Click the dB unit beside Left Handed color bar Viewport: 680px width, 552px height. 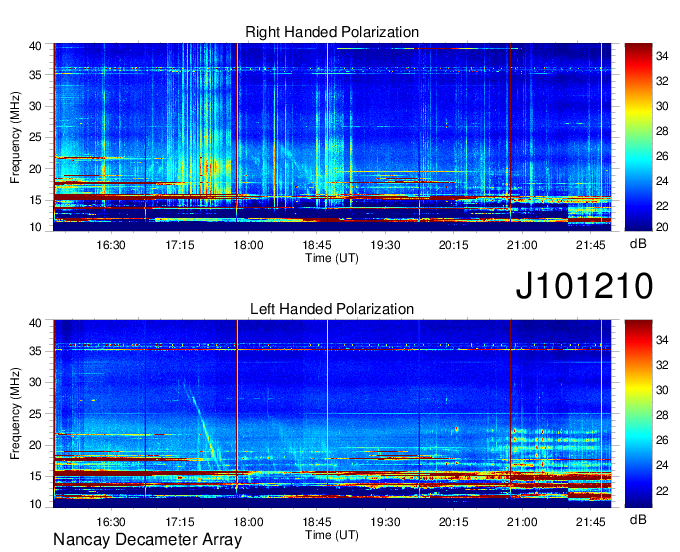point(638,520)
